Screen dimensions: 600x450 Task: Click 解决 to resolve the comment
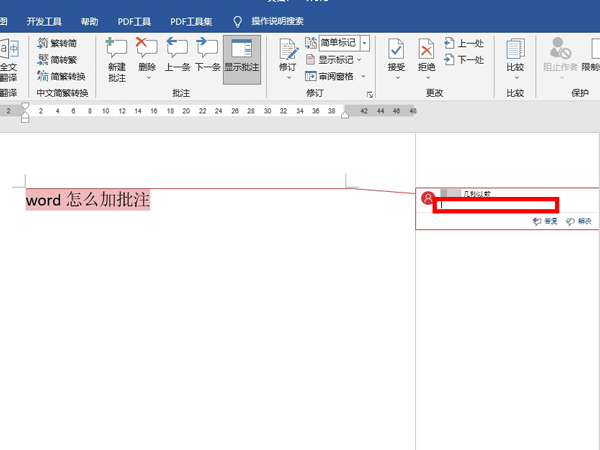click(x=579, y=222)
